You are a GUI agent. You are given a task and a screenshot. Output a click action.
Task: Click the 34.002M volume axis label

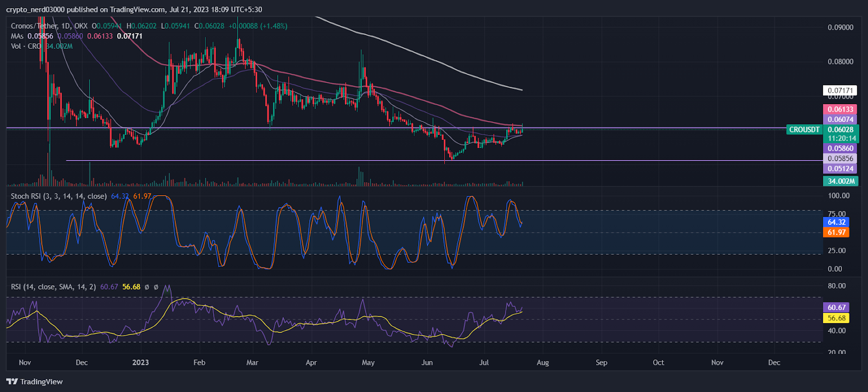click(x=840, y=181)
